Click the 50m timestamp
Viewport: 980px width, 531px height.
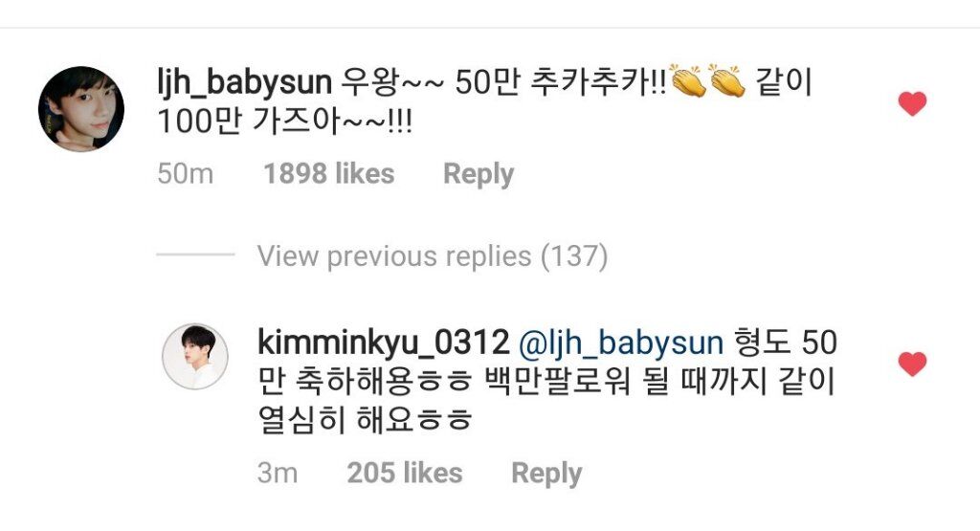click(185, 174)
